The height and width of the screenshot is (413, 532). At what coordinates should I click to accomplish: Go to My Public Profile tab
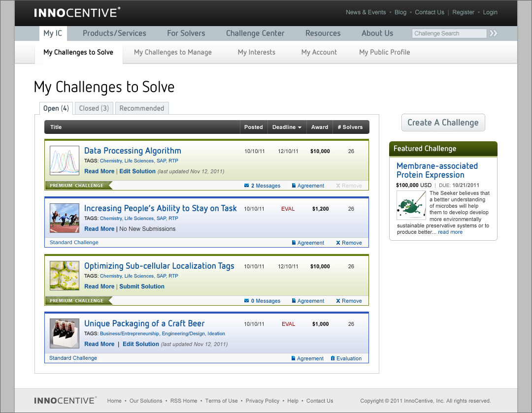[384, 52]
